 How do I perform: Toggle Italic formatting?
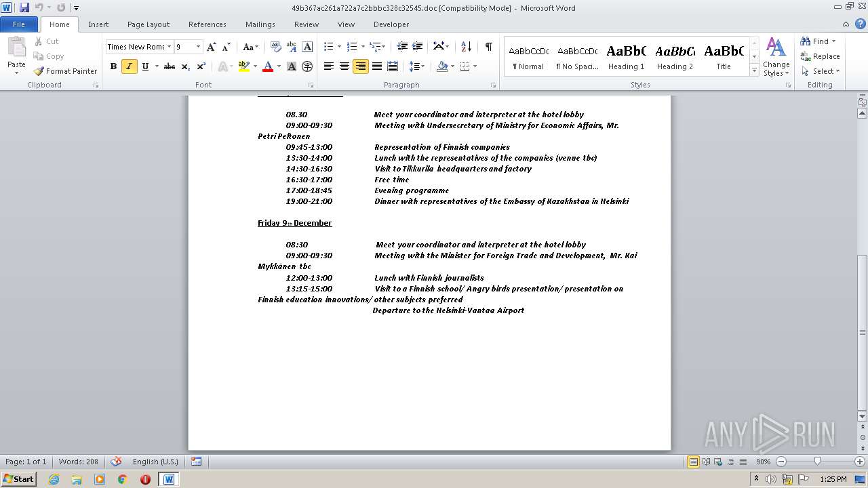click(x=129, y=66)
